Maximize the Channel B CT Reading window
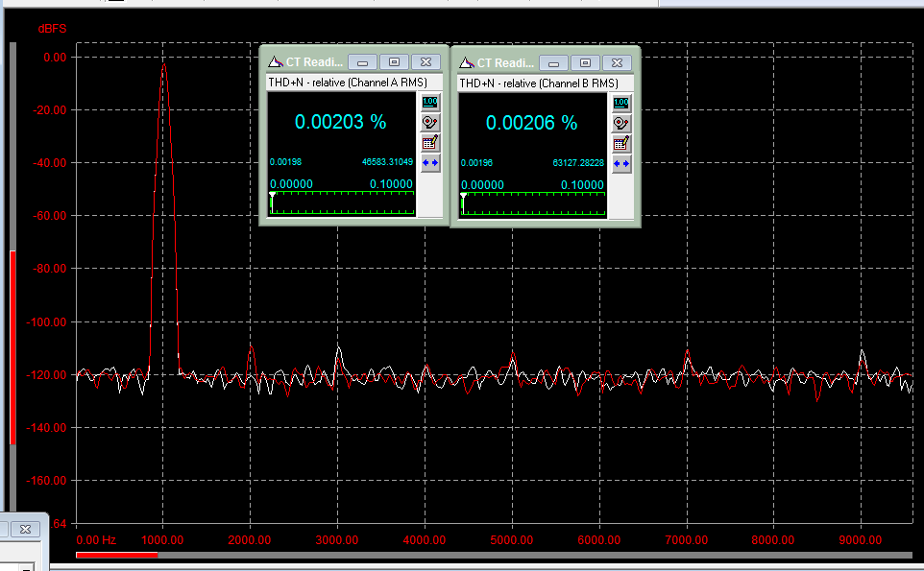This screenshot has width=924, height=571. 585,63
